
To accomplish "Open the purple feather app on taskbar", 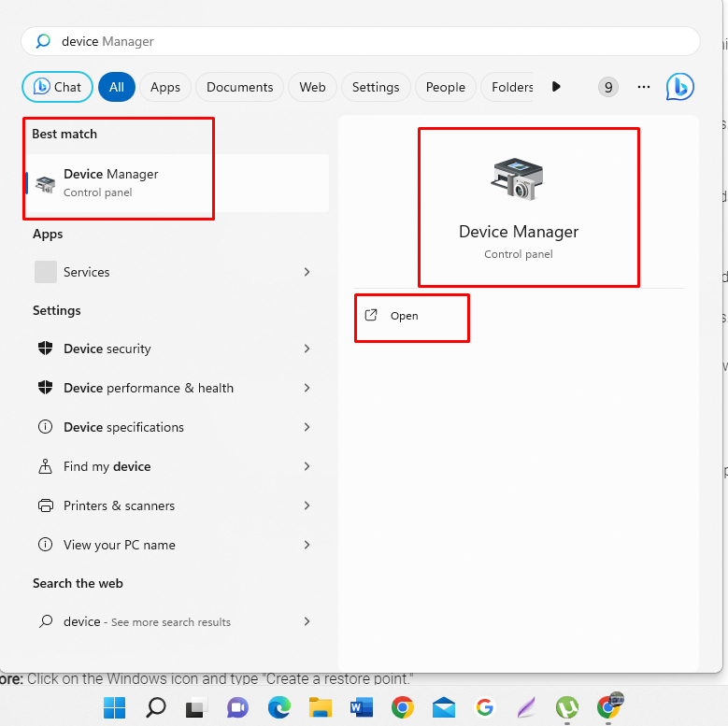I will pos(526,707).
